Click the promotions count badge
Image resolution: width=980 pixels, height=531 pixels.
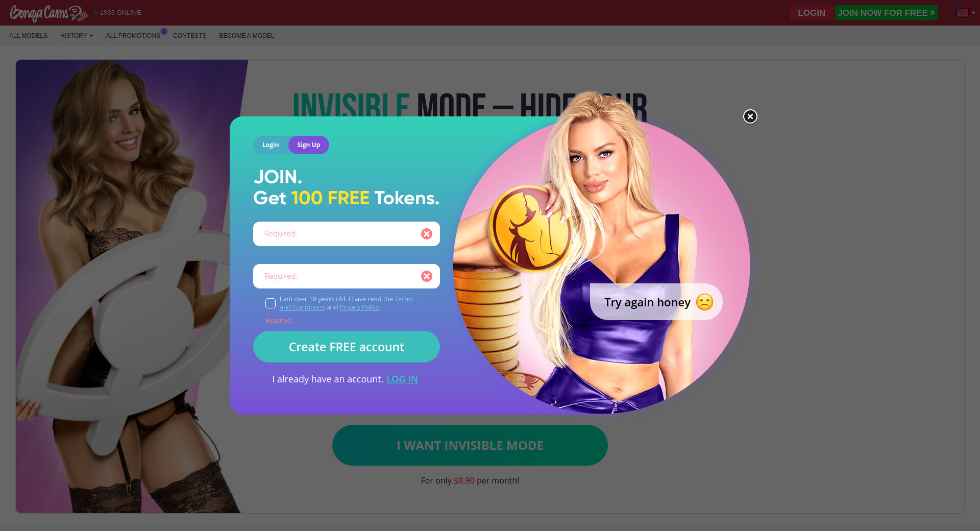tap(164, 31)
